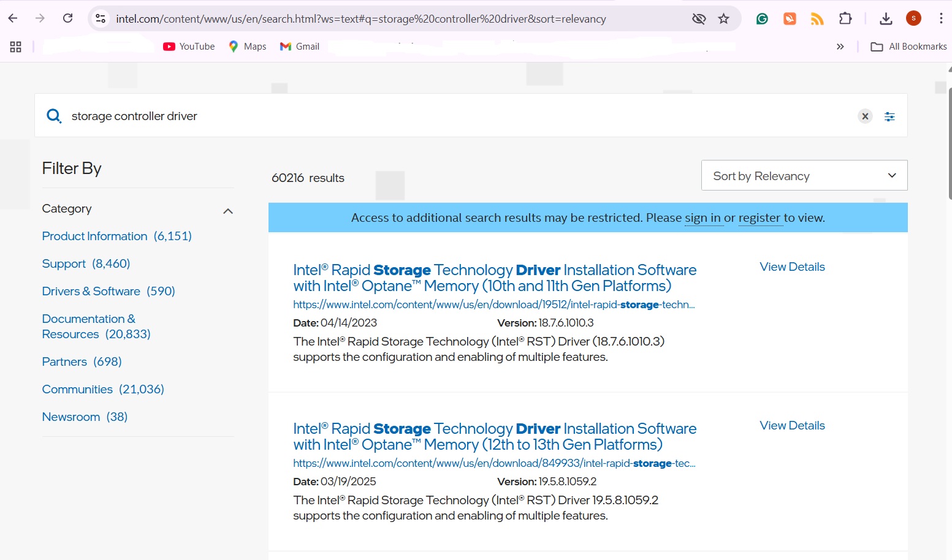Clear the search query with the X button
The width and height of the screenshot is (952, 560).
coord(865,116)
